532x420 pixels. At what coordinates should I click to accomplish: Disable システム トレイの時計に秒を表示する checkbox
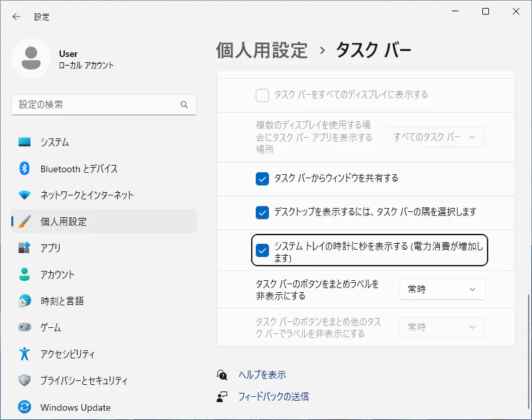coord(262,250)
